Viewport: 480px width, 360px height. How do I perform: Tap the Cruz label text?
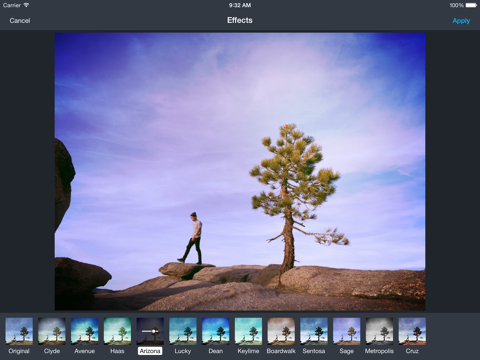(x=412, y=351)
